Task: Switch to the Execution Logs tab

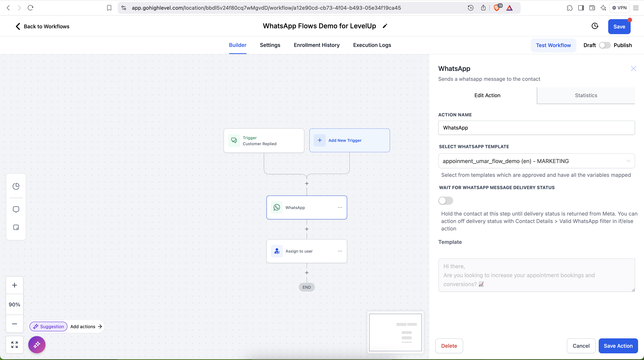Action: point(372,45)
